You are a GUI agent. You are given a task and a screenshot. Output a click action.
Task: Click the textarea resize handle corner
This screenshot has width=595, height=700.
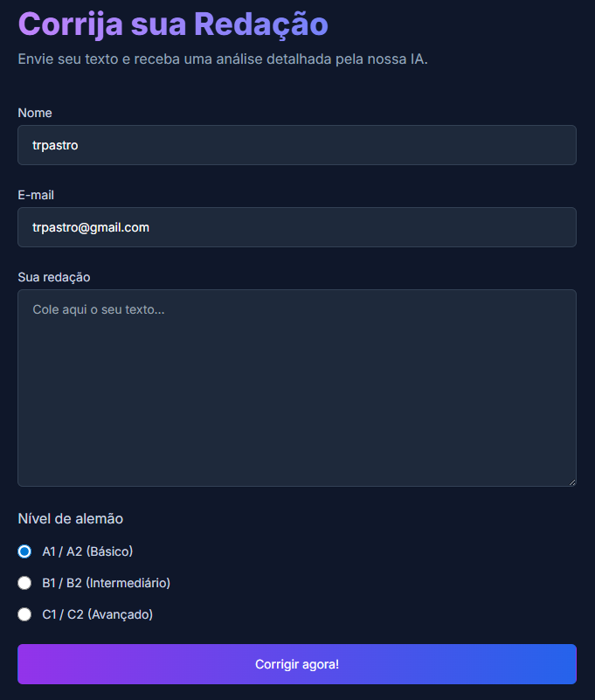click(x=572, y=482)
